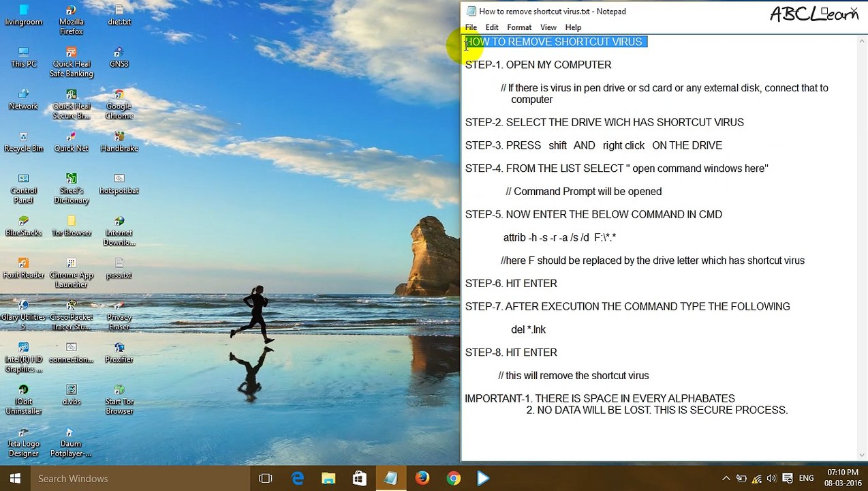Screen dimensions: 868x491
Task: Click the Notepad vertical scrollbar down arrow
Action: (862, 455)
